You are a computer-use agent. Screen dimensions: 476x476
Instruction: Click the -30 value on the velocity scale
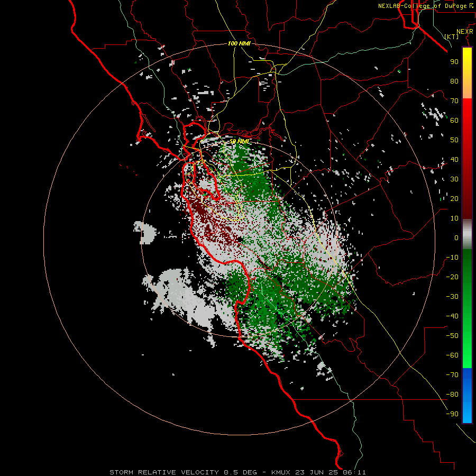(x=452, y=297)
